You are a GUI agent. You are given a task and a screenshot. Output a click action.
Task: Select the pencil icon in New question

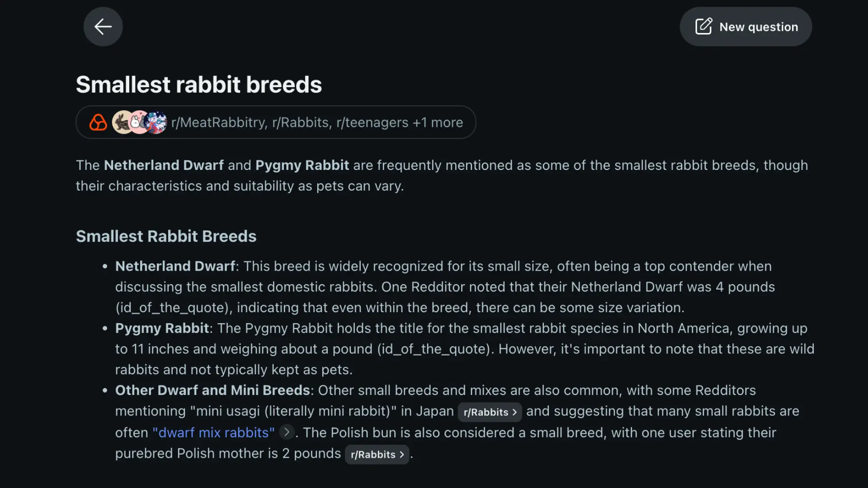[x=703, y=27]
